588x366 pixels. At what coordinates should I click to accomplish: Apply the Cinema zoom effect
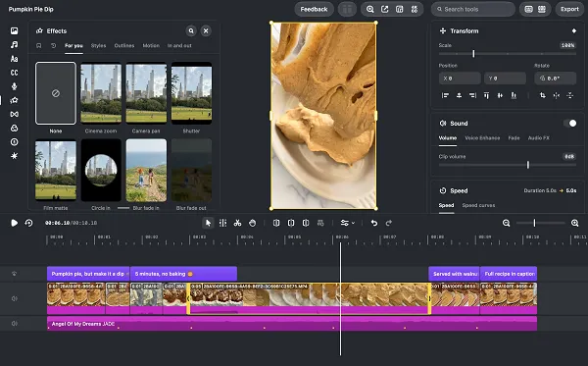pyautogui.click(x=101, y=93)
